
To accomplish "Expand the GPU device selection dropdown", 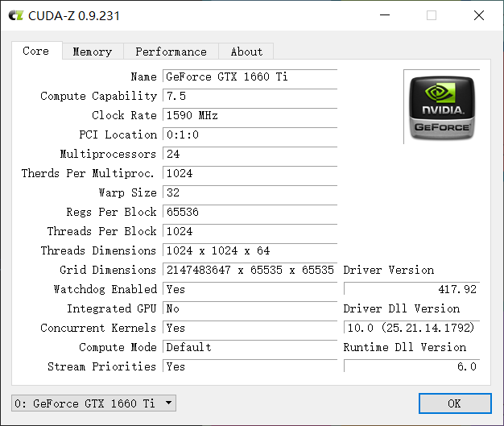I will click(x=93, y=403).
